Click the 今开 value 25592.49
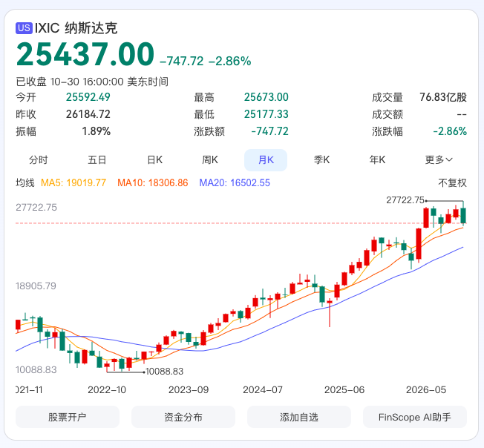Viewport: 484px width, 448px height. pos(88,97)
